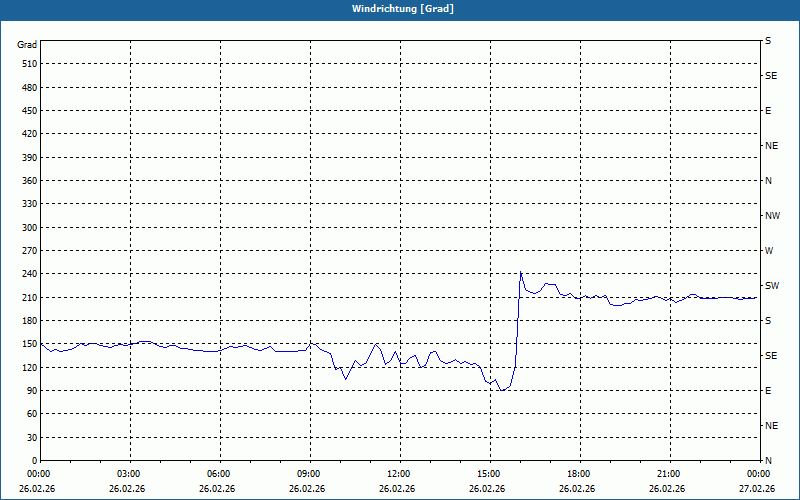This screenshot has width=800, height=500.
Task: Click the 180 degree axis label
Action: (30, 321)
